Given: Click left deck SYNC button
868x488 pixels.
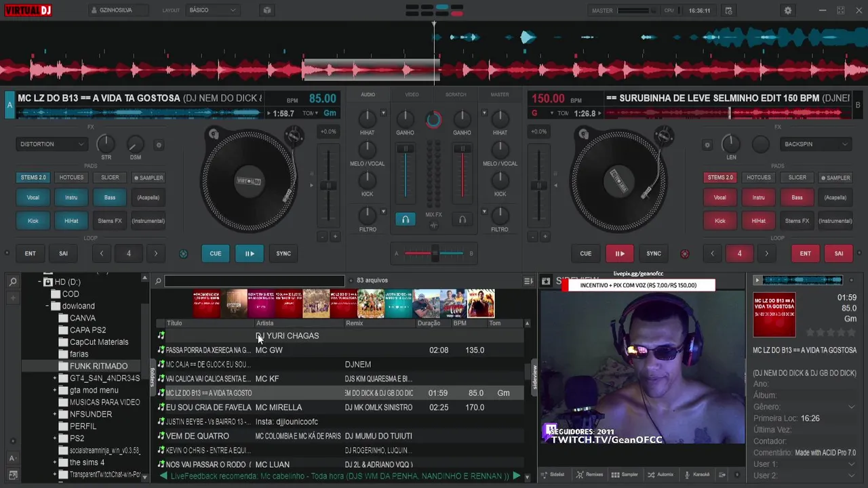Looking at the screenshot, I should pyautogui.click(x=283, y=253).
